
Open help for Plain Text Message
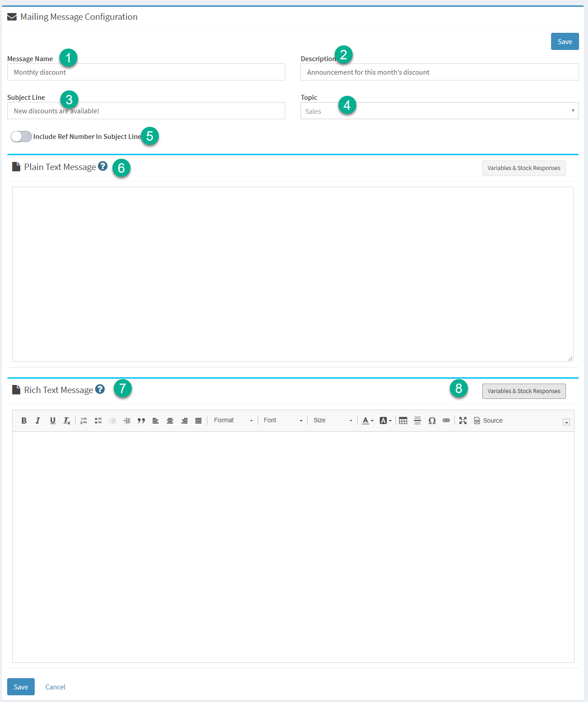103,166
